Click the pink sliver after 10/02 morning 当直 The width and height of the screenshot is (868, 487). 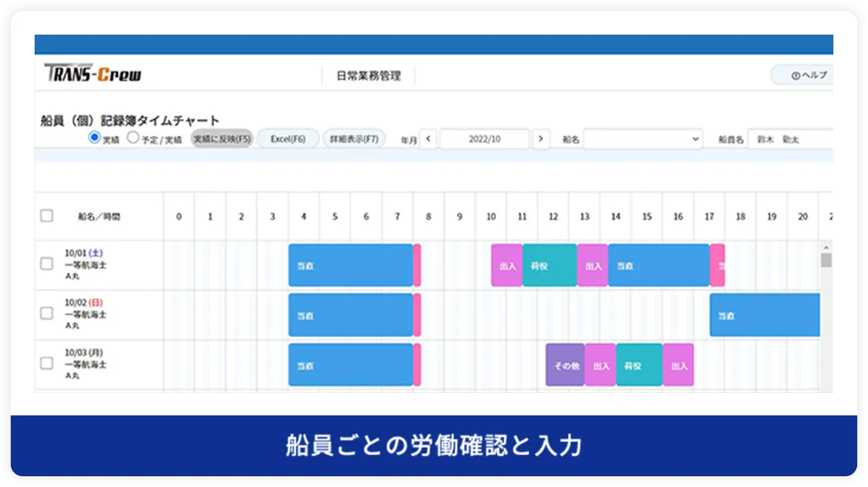pyautogui.click(x=417, y=315)
